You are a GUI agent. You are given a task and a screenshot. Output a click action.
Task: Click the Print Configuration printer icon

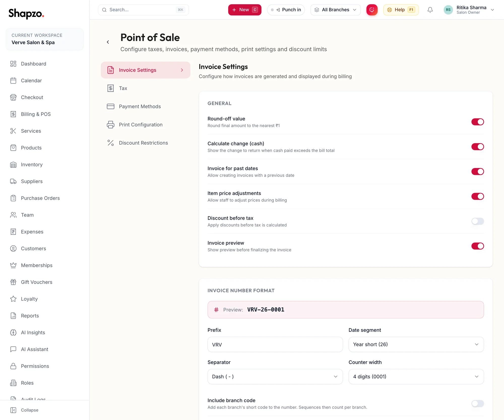(x=110, y=125)
